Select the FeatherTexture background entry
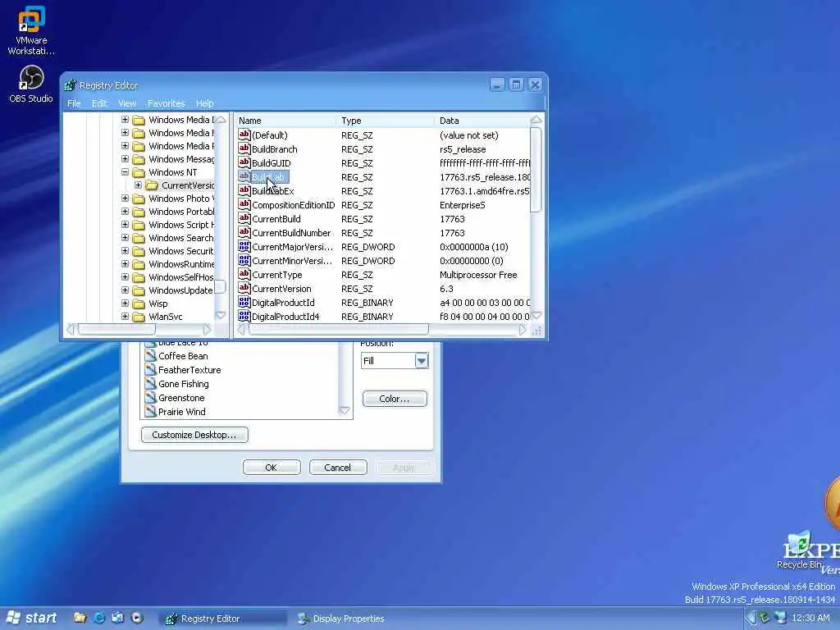The image size is (840, 630). pyautogui.click(x=189, y=370)
